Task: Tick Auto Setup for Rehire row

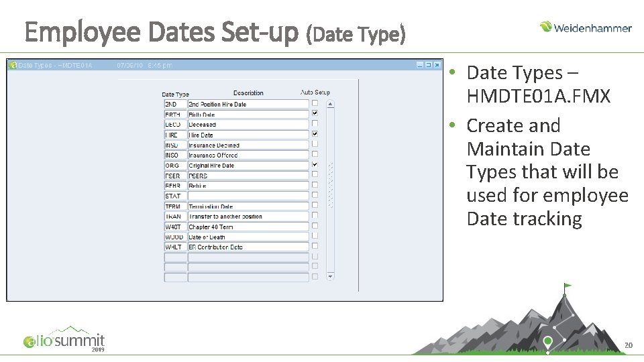Action: tap(315, 185)
